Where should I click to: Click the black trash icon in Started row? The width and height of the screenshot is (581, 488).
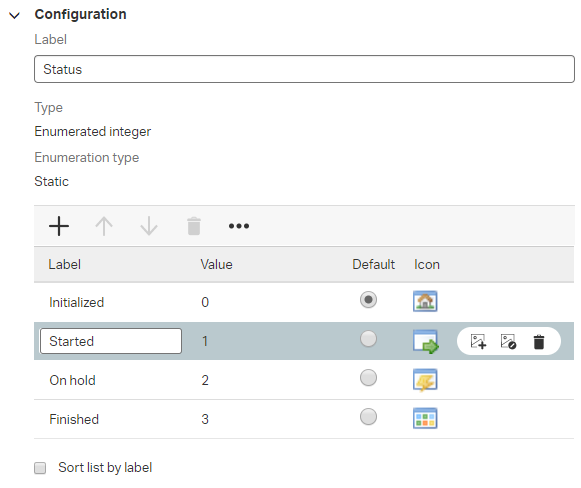pos(539,342)
